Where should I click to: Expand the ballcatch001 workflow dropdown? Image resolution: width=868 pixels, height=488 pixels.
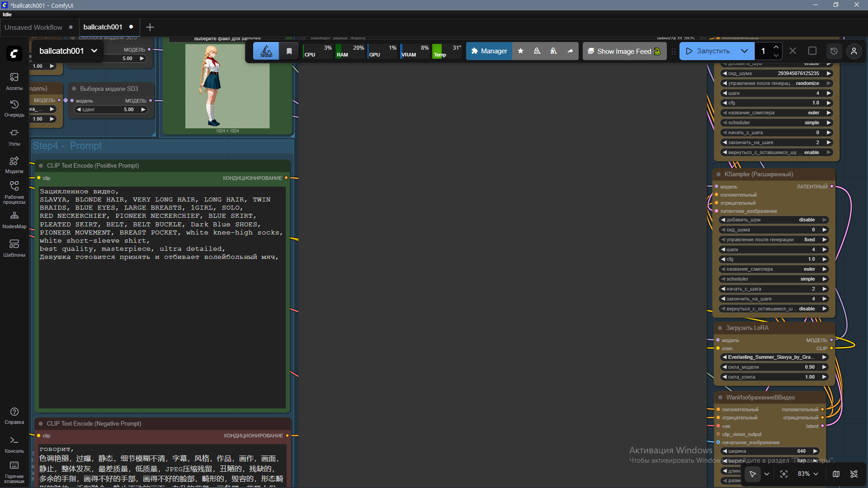coord(94,51)
